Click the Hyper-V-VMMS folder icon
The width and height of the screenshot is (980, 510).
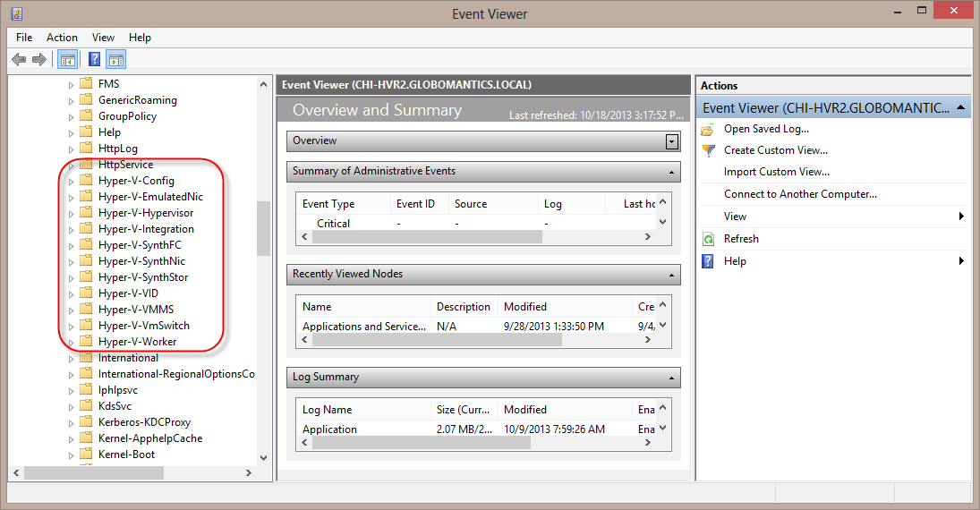(86, 310)
